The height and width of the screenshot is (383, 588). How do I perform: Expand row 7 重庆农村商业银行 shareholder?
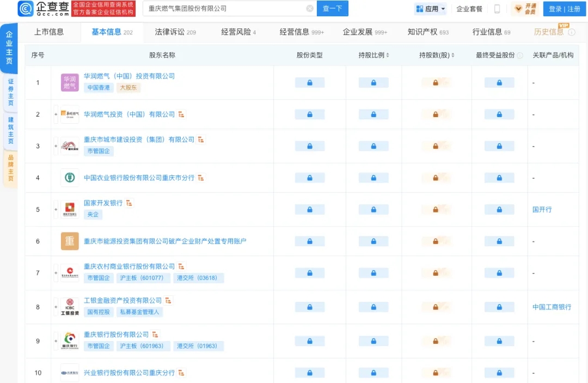point(56,273)
